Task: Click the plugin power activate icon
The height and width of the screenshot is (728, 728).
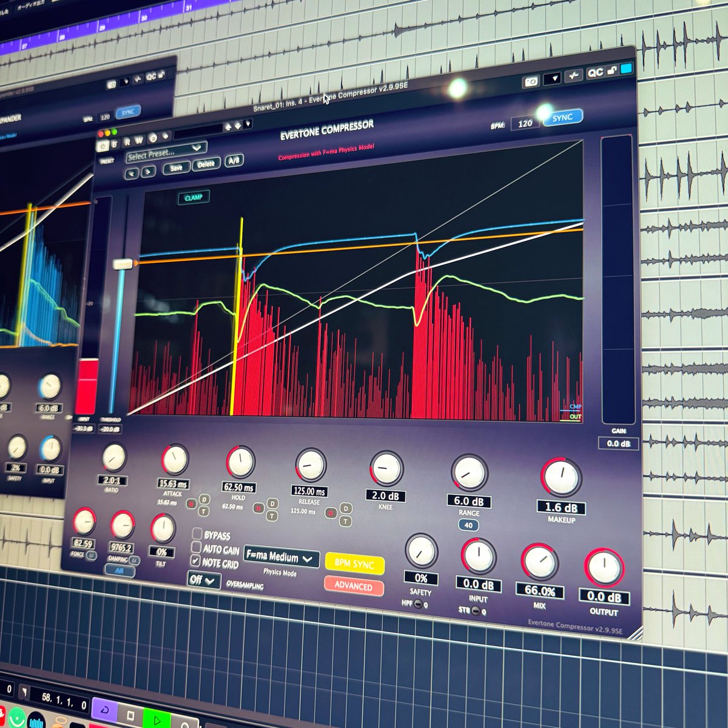Action: tap(103, 146)
